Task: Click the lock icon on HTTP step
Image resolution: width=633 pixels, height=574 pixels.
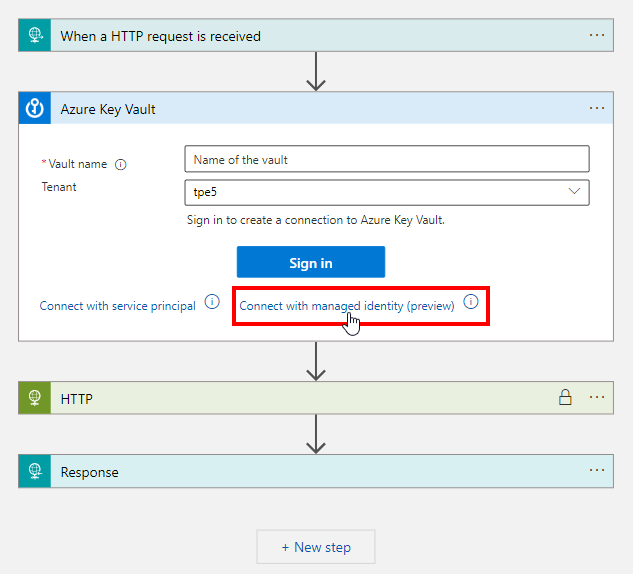Action: [565, 398]
